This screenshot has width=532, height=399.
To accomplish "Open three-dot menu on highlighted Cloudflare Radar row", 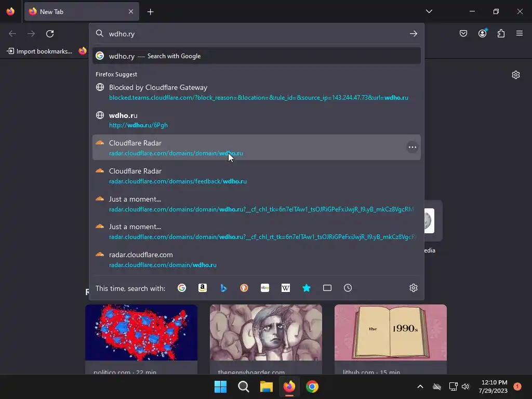I will pos(412,147).
